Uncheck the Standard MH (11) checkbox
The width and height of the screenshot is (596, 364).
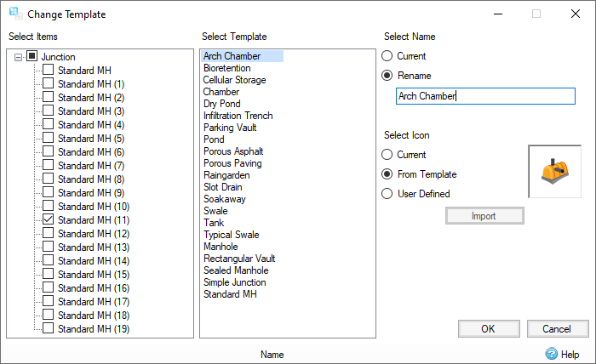[48, 219]
